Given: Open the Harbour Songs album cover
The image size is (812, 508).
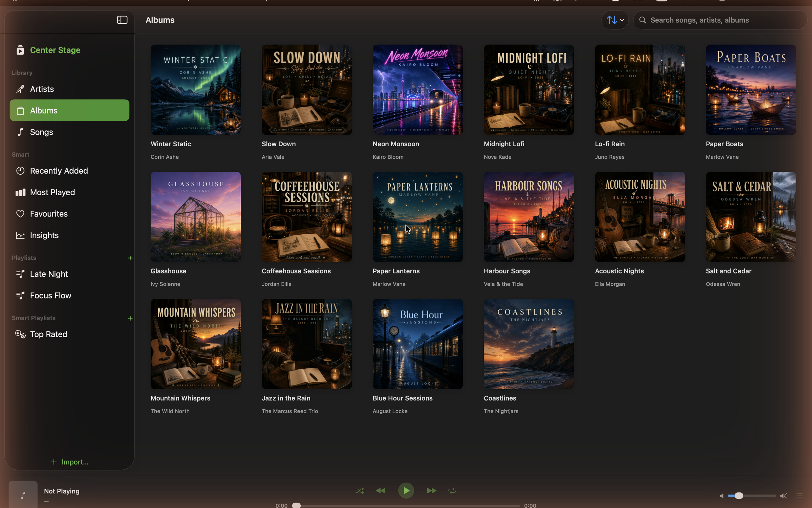Looking at the screenshot, I should point(529,217).
